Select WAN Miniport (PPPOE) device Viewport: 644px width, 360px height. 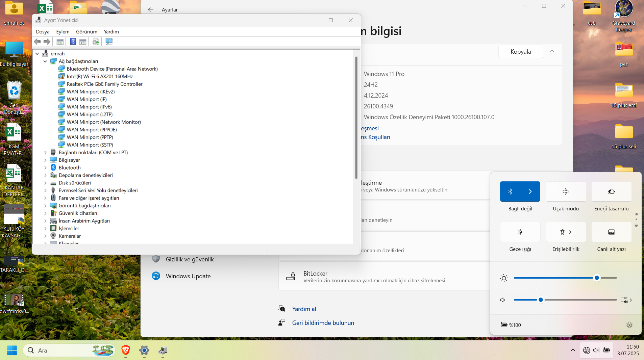(x=92, y=130)
